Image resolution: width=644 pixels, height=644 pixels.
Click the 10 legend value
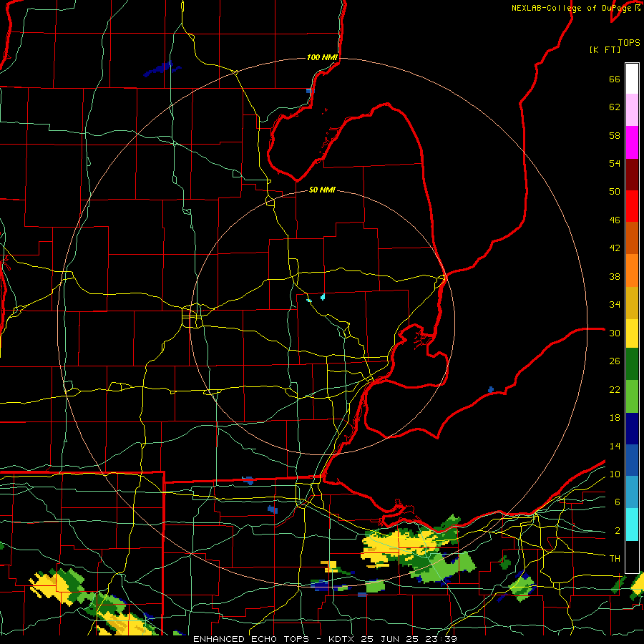pyautogui.click(x=615, y=474)
